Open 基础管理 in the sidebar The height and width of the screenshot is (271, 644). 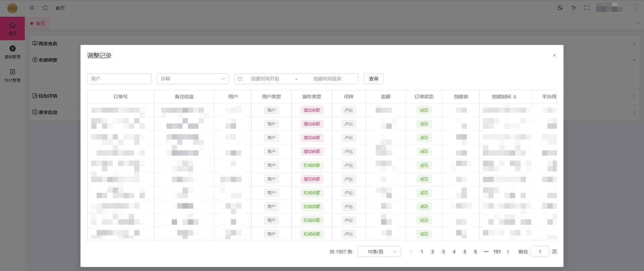12,52
